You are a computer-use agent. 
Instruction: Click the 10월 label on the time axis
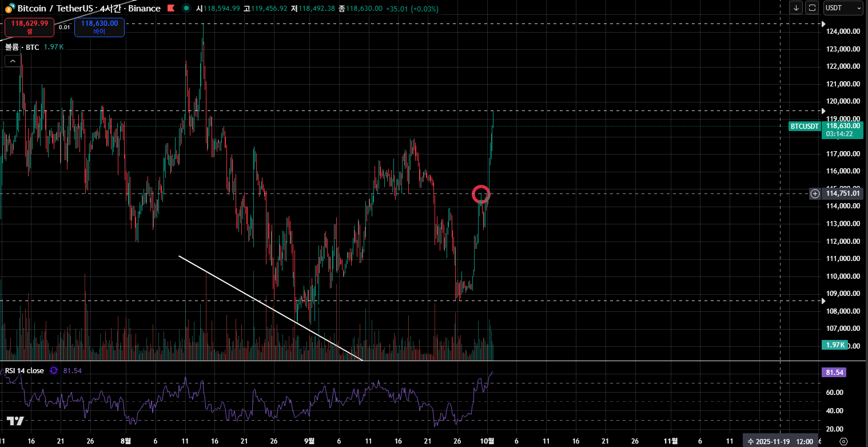click(x=488, y=441)
